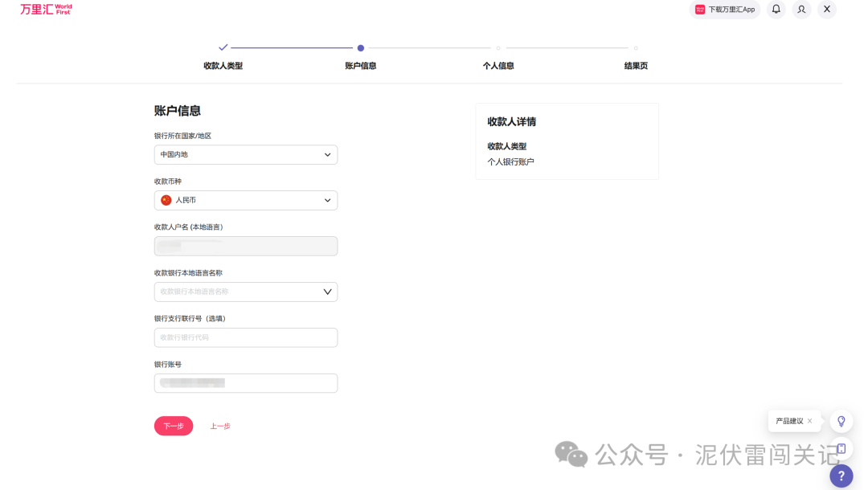Image resolution: width=868 pixels, height=490 pixels.
Task: Click the 上一步 link
Action: point(219,426)
